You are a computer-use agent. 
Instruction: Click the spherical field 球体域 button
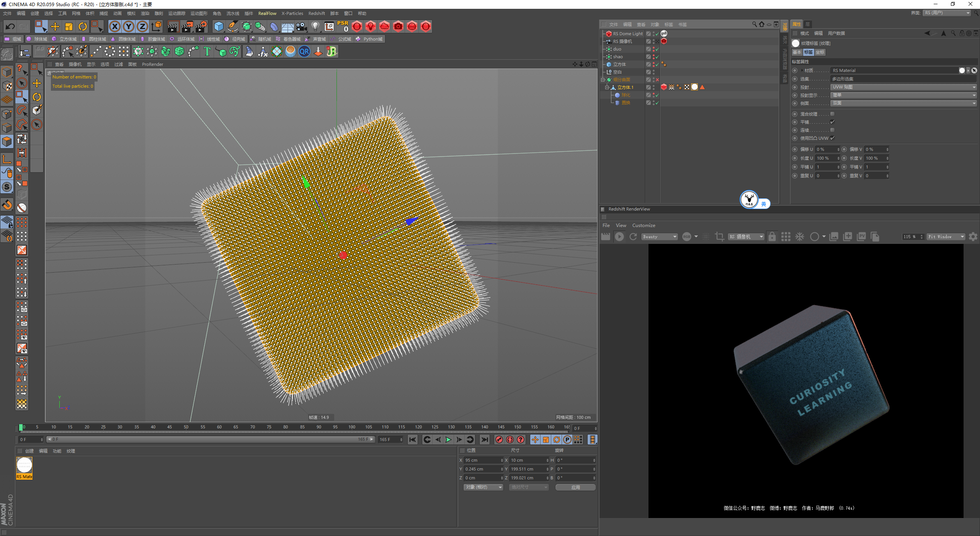click(37, 39)
